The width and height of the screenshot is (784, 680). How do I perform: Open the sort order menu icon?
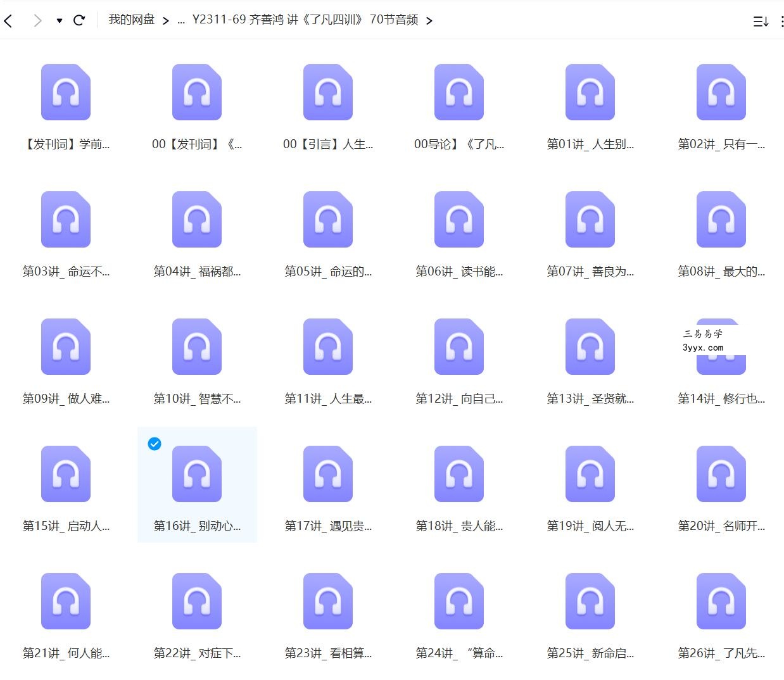coord(761,22)
